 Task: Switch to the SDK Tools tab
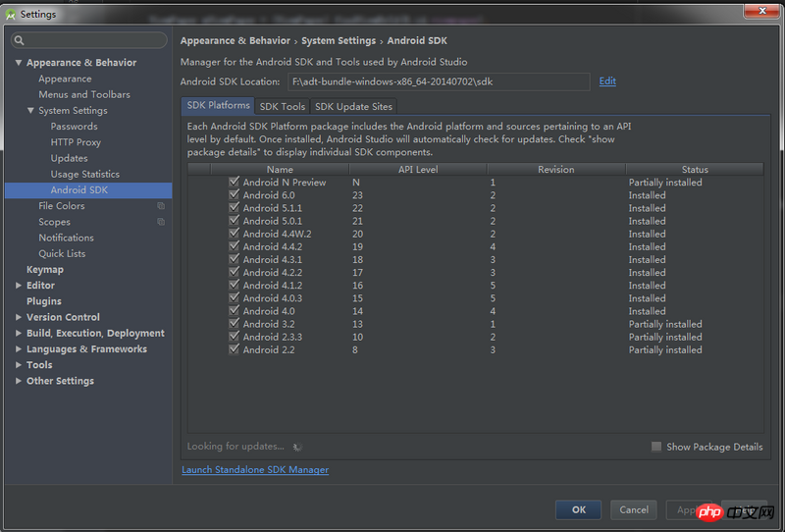[283, 107]
